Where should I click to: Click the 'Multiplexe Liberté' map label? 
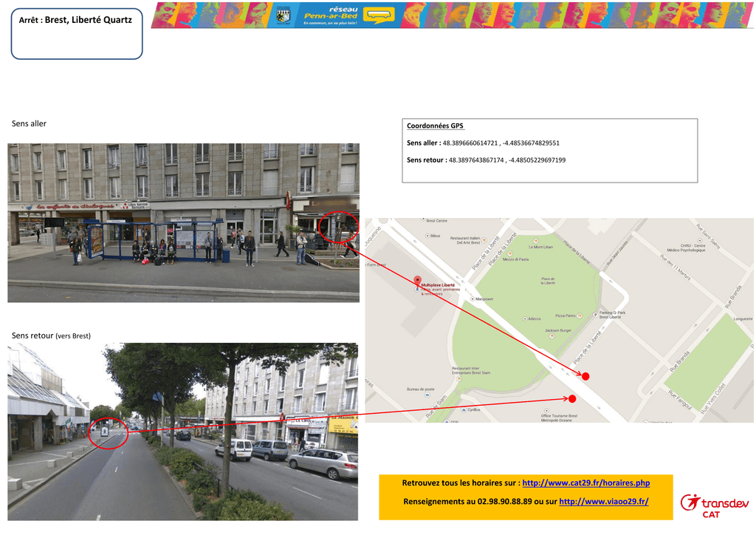point(439,285)
